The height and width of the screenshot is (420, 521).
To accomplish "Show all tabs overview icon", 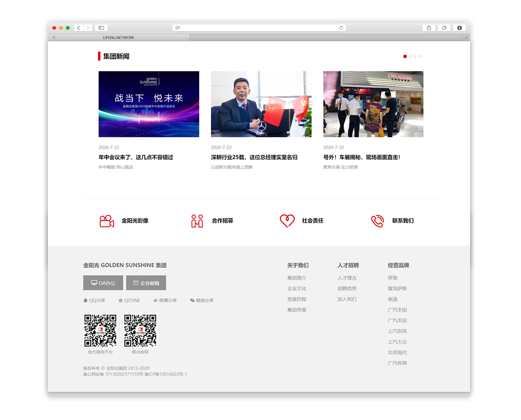I will (x=444, y=28).
